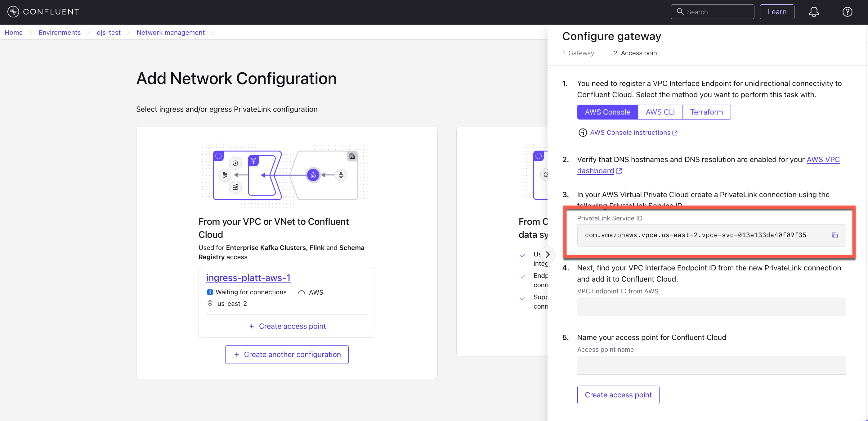Copy the PrivateLink Service ID
This screenshot has width=868, height=421.
pyautogui.click(x=834, y=235)
